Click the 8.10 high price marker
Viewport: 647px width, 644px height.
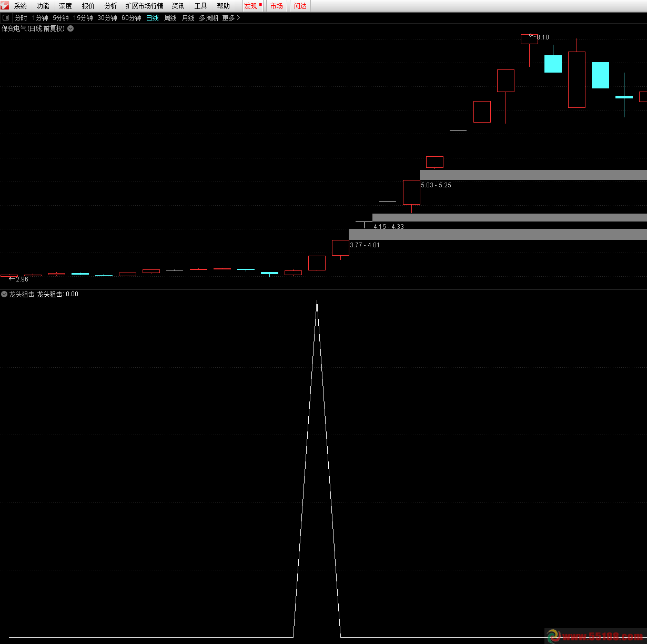pos(542,37)
